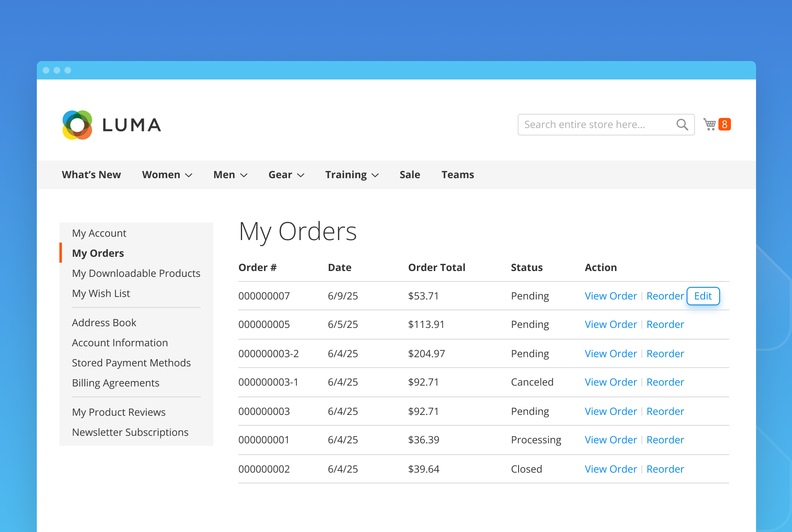Viewport: 792px width, 532px height.
Task: Open the shopping cart icon
Action: (x=710, y=124)
